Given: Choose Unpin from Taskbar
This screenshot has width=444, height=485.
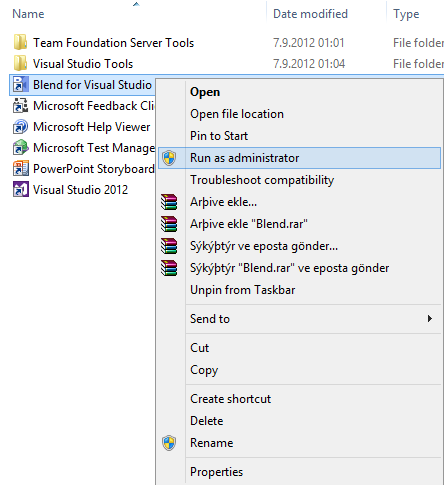Looking at the screenshot, I should (x=243, y=290).
